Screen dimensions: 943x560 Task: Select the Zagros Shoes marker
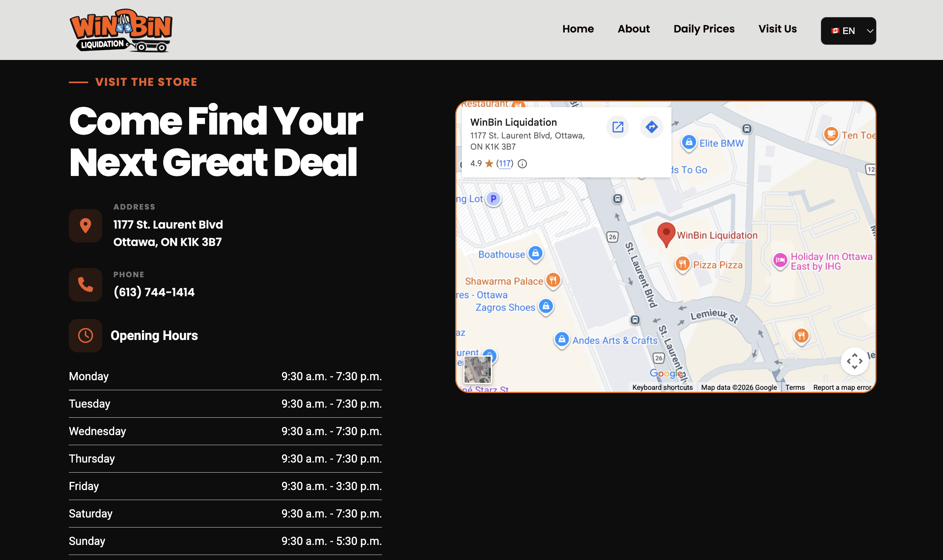click(546, 307)
